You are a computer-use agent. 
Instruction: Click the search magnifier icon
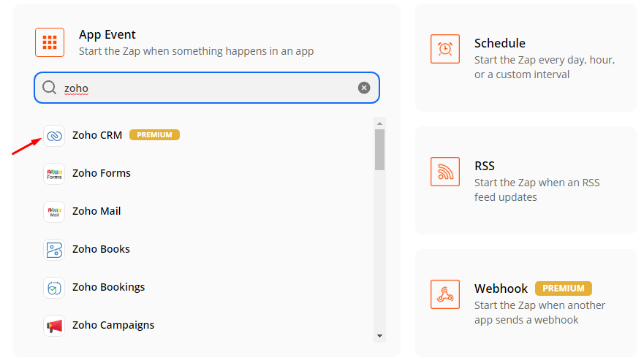pyautogui.click(x=49, y=88)
